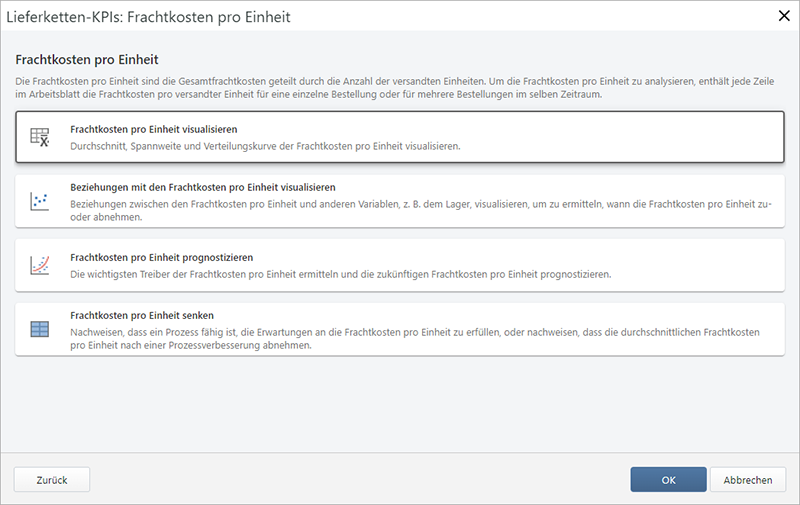The height and width of the screenshot is (505, 800).
Task: Go back with the Zurück button
Action: 52,480
